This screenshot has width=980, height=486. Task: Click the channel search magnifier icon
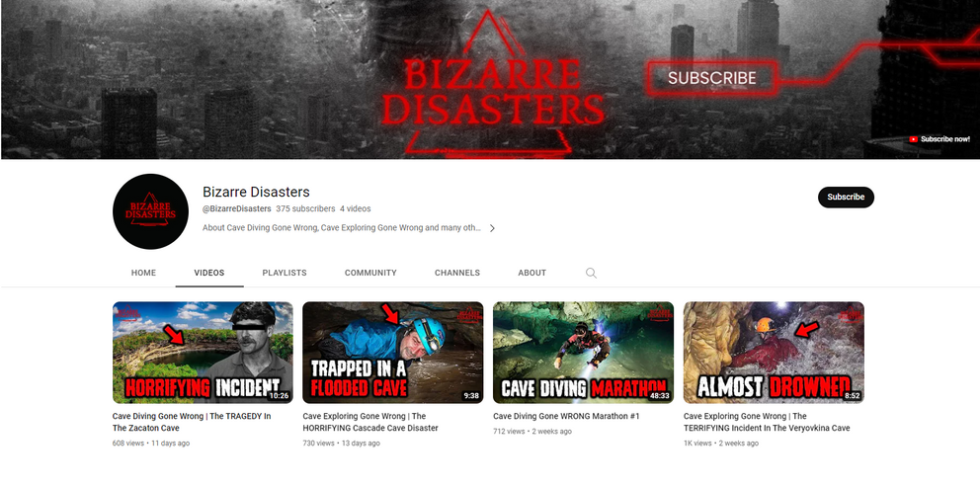[591, 273]
